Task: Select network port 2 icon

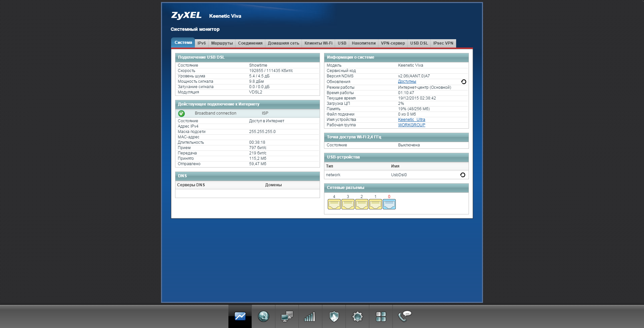Action: [x=362, y=204]
